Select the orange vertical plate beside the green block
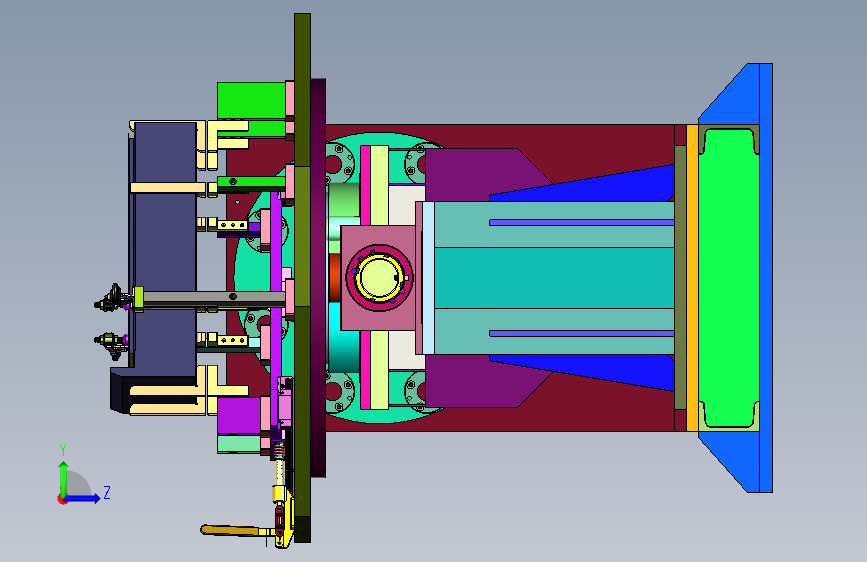 pyautogui.click(x=692, y=278)
